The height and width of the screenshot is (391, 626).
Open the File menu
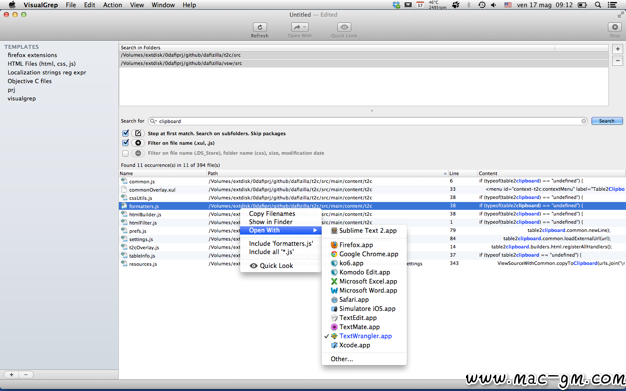click(x=71, y=5)
